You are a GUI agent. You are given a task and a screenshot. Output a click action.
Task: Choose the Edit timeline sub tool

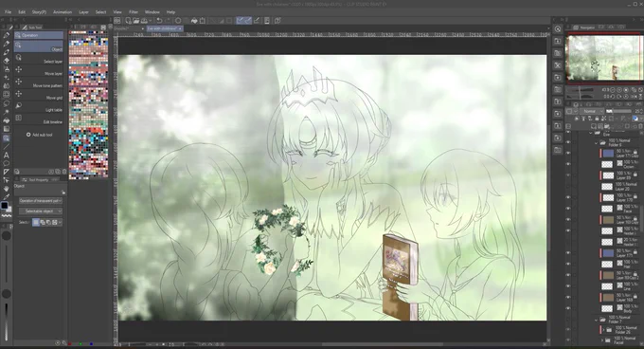click(39, 121)
